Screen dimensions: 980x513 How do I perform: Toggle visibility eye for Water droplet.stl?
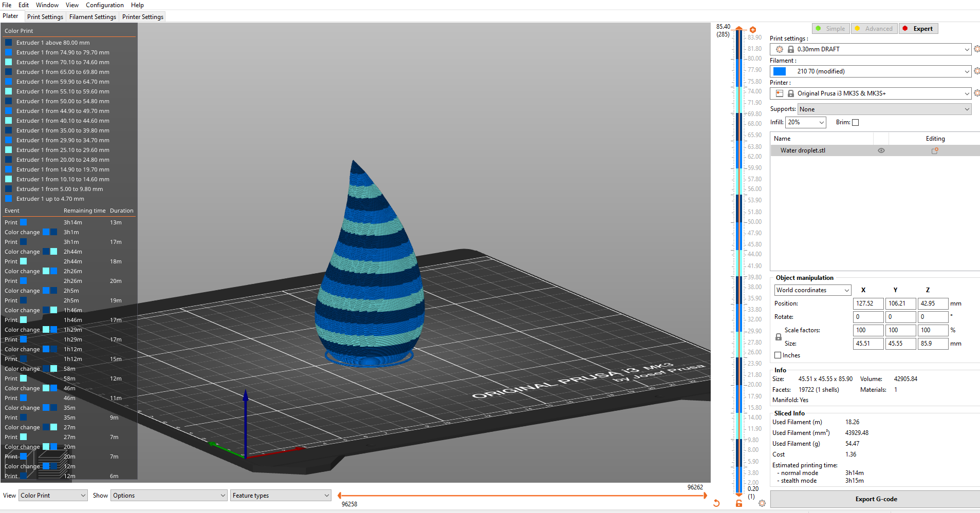[881, 150]
